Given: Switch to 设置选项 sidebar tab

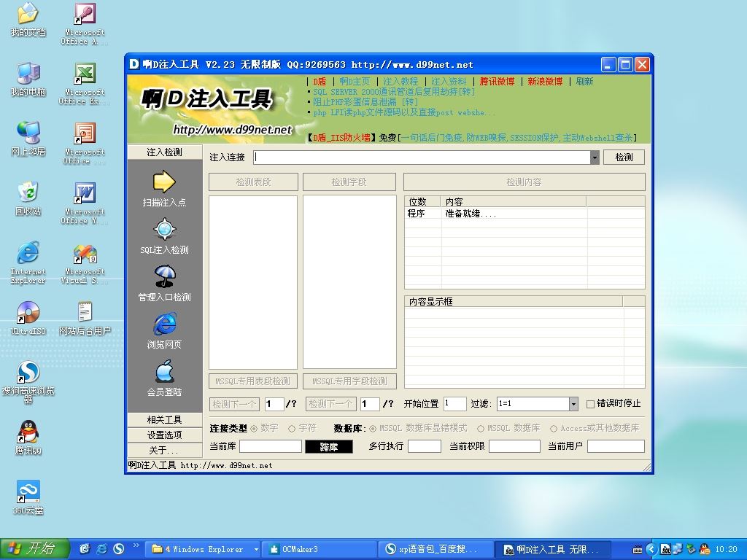Looking at the screenshot, I should [x=165, y=435].
